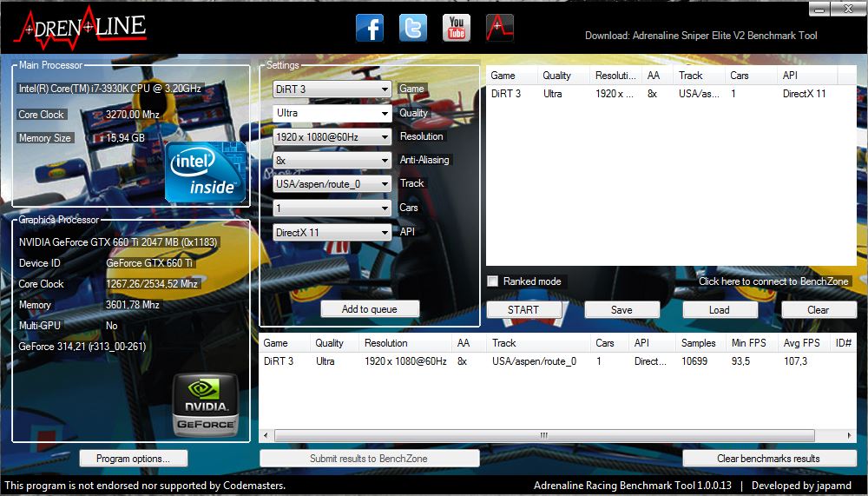The image size is (868, 496).
Task: Click Submit results to BenchZone
Action: point(369,459)
